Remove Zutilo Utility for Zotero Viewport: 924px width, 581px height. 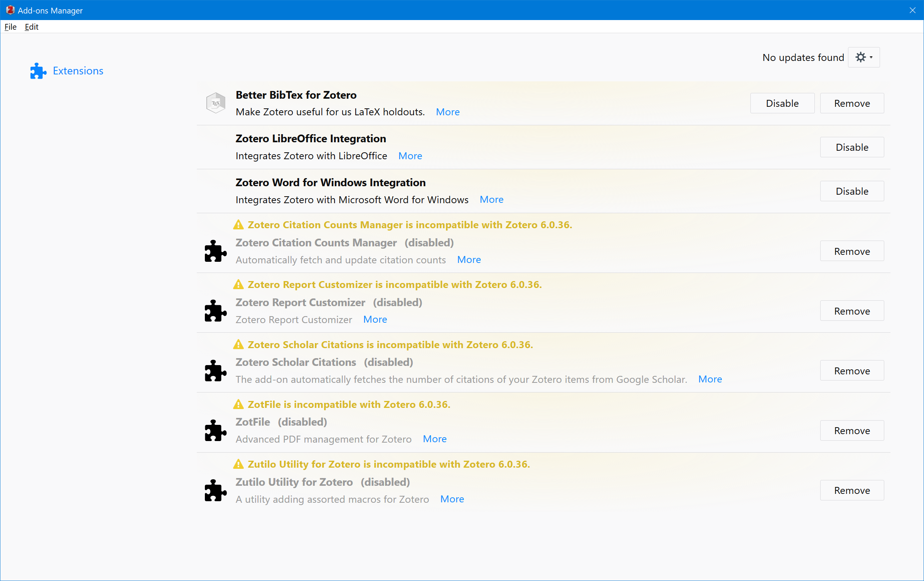coord(851,490)
